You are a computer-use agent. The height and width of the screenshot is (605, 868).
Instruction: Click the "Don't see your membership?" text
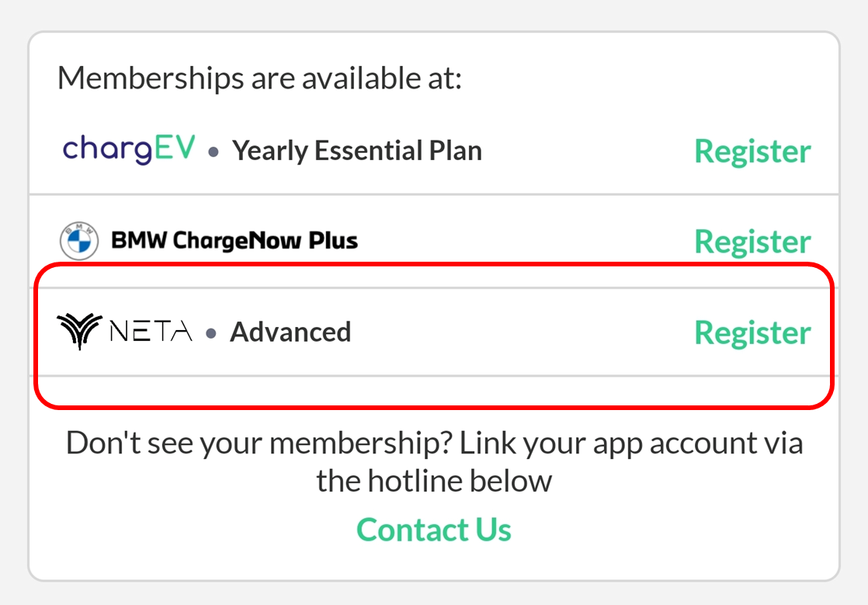click(x=259, y=443)
